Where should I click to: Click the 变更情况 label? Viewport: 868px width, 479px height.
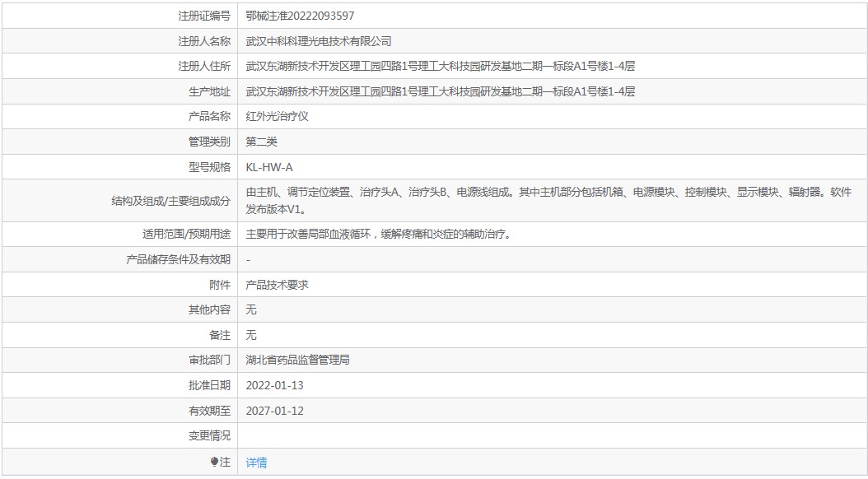(x=209, y=436)
